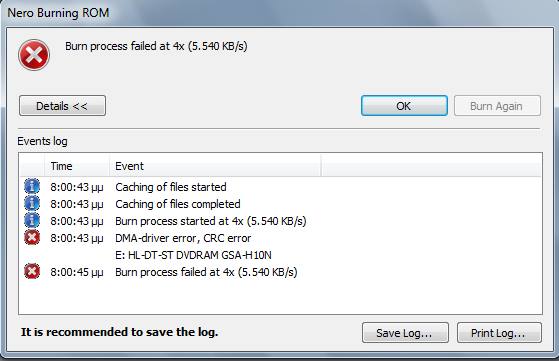
Task: Click the Nero Burning ROM title bar
Action: (x=280, y=13)
